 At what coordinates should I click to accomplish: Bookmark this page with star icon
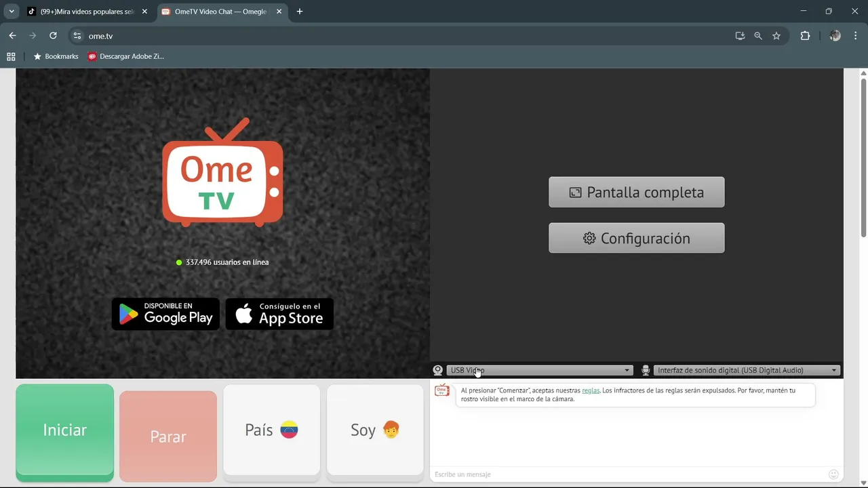(776, 36)
